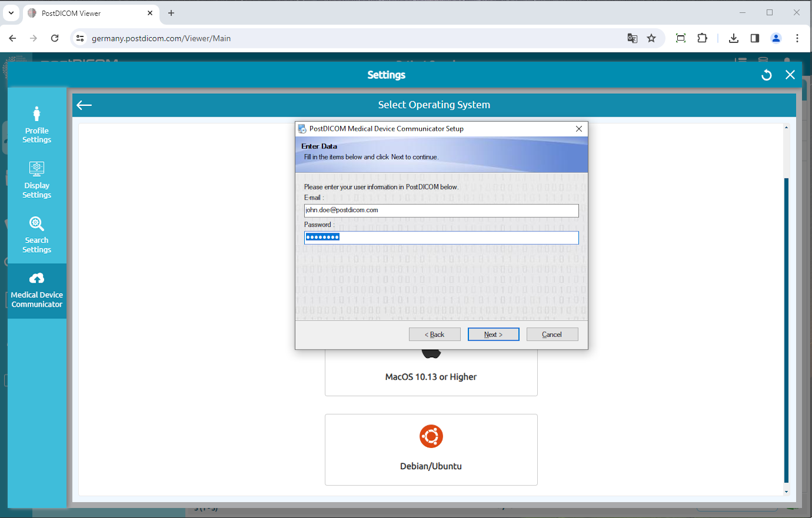
Task: Click the screenshot capture icon in toolbar
Action: click(681, 38)
